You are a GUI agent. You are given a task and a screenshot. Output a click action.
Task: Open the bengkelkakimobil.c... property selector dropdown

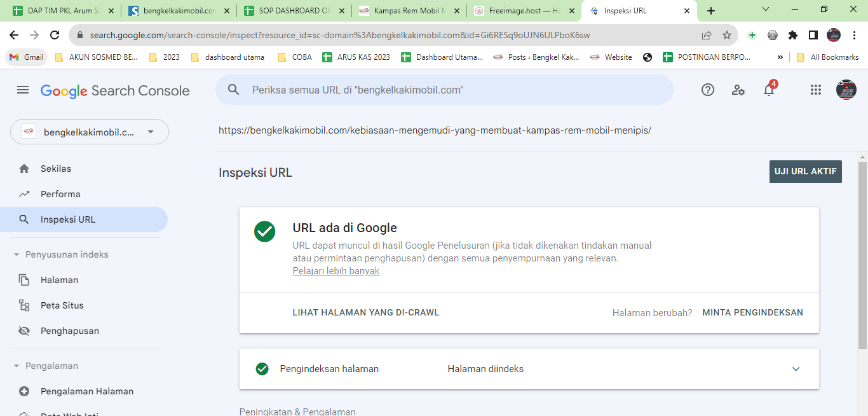[x=90, y=132]
